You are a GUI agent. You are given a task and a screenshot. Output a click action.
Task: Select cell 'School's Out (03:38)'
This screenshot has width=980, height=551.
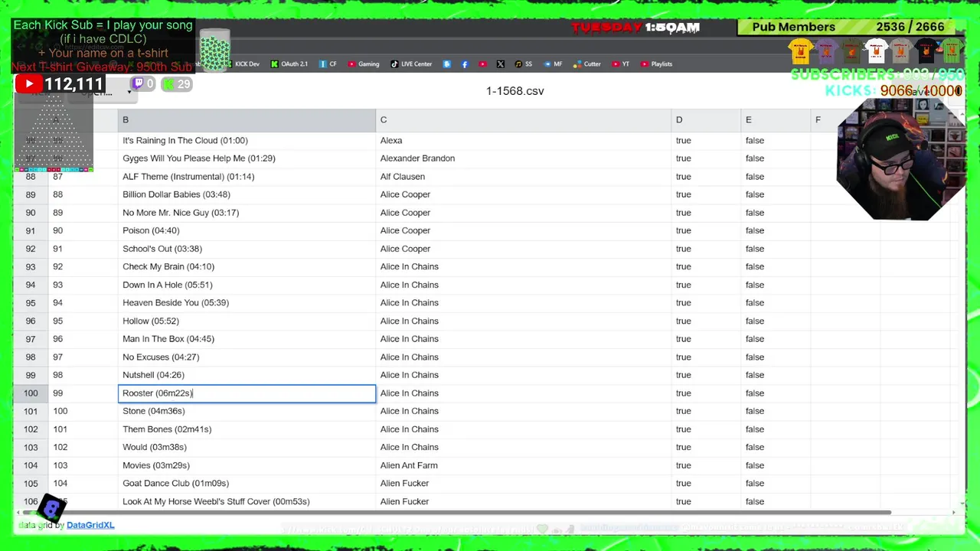pyautogui.click(x=247, y=249)
